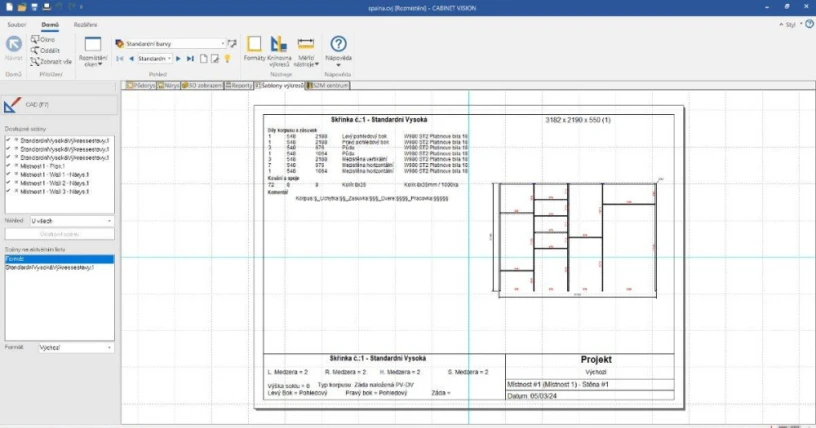Activate the Okno zoom tool

43,40
